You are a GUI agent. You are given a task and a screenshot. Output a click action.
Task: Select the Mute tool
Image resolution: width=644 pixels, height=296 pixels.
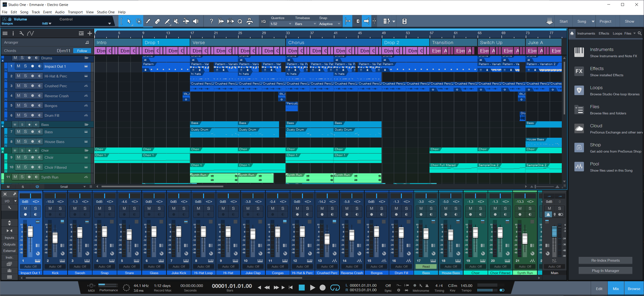click(177, 21)
